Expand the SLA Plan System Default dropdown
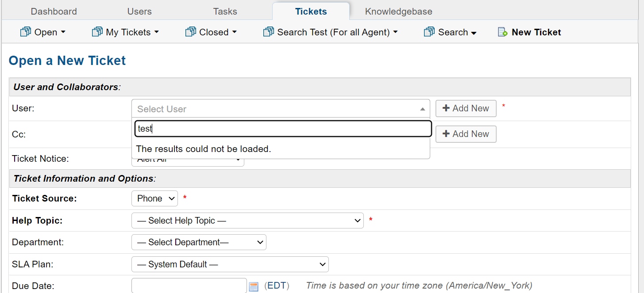 [230, 264]
